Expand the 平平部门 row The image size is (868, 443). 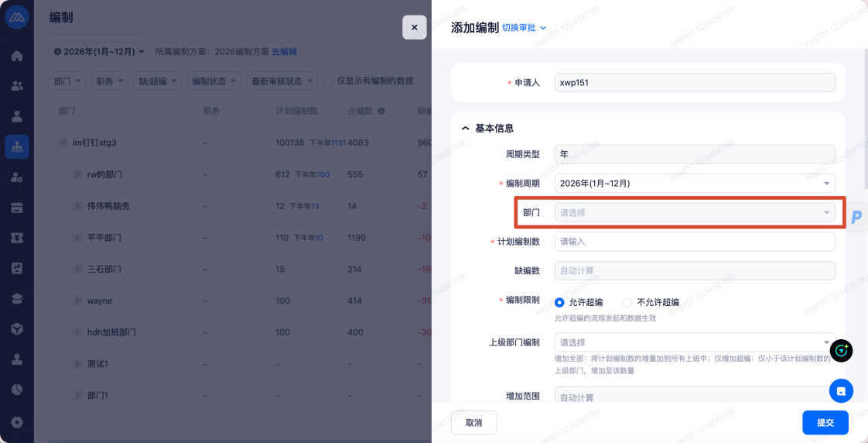pyautogui.click(x=77, y=238)
